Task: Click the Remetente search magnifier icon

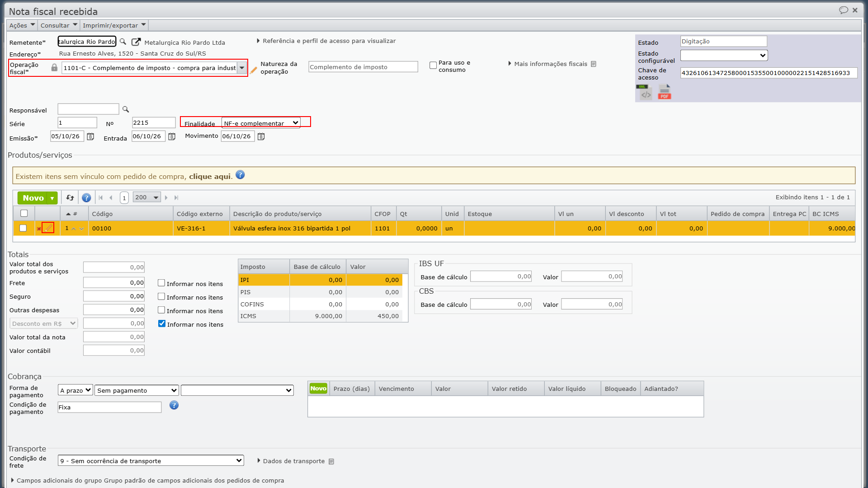Action: 123,42
